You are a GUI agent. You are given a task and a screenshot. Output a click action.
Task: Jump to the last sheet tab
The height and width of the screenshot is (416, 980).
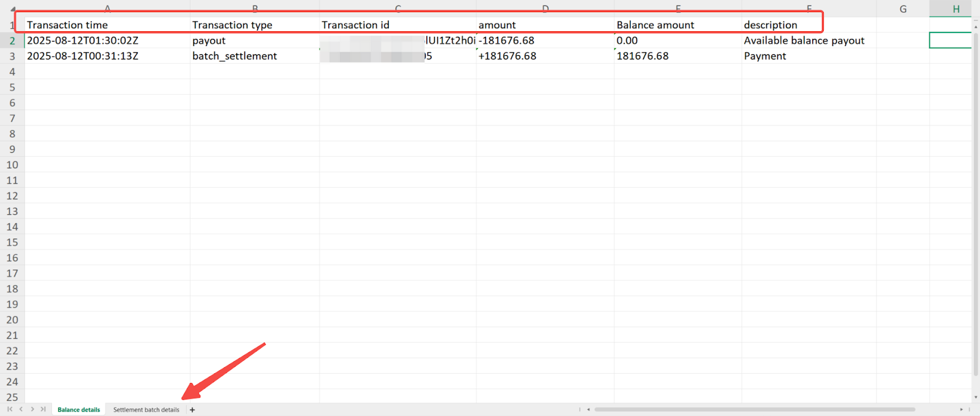[x=43, y=409]
